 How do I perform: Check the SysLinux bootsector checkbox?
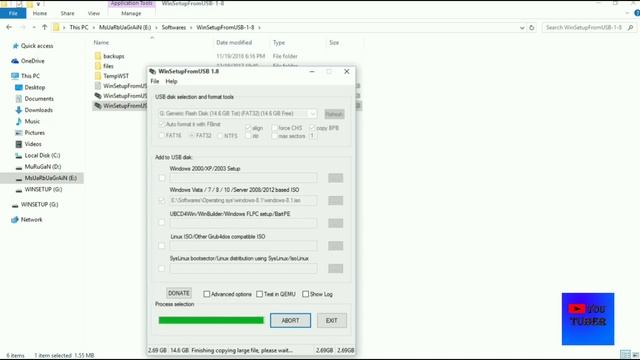pos(162,268)
